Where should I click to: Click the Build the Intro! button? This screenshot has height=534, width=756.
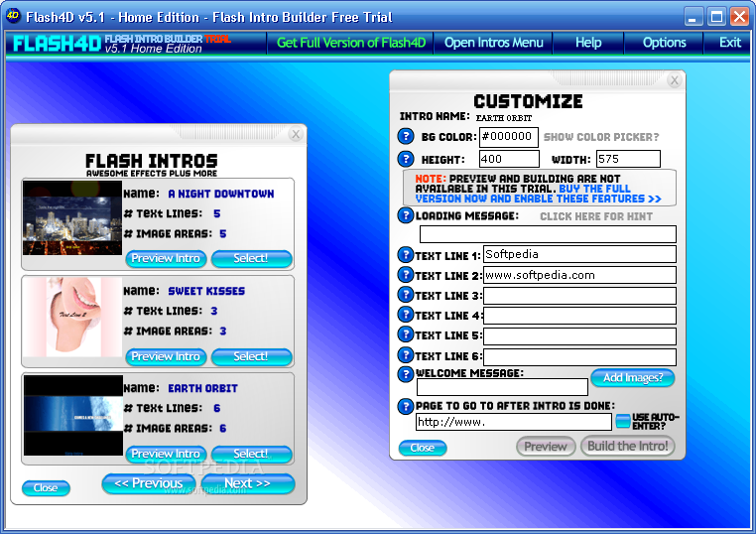628,446
